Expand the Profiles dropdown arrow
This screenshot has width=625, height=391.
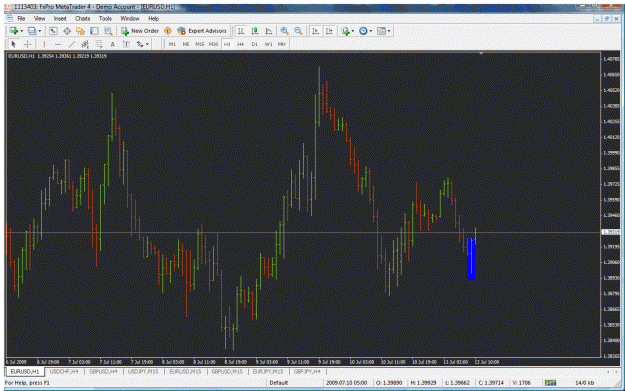[39, 31]
